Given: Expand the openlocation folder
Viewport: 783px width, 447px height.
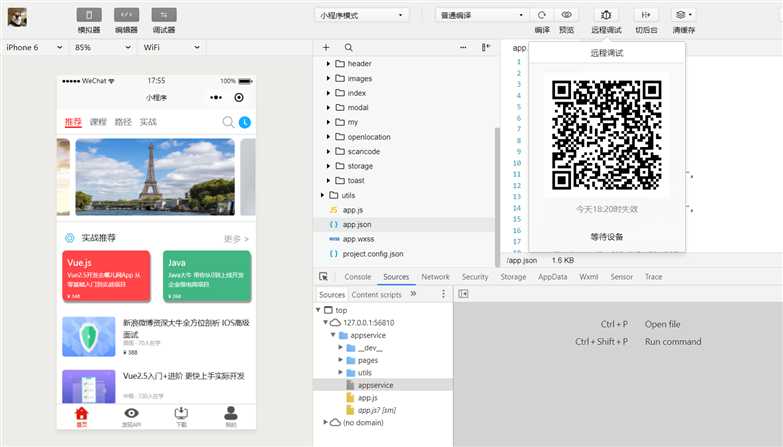Looking at the screenshot, I should [x=328, y=137].
